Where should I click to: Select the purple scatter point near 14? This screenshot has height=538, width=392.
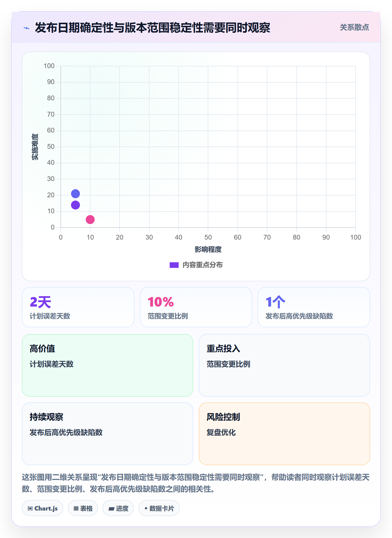(75, 205)
